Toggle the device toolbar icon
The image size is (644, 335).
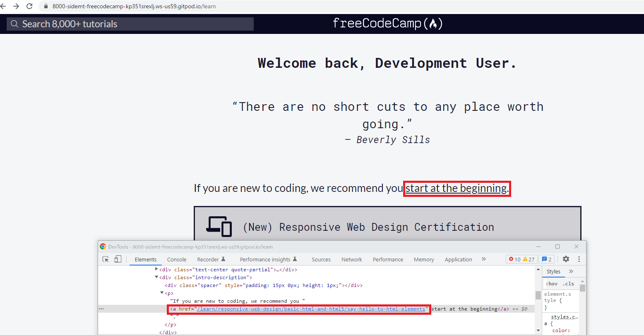point(118,258)
